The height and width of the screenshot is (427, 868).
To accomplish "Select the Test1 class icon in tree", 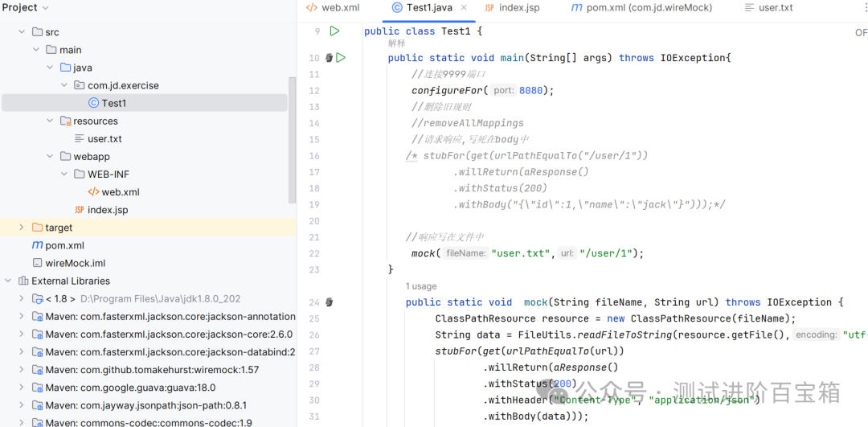I will (93, 103).
